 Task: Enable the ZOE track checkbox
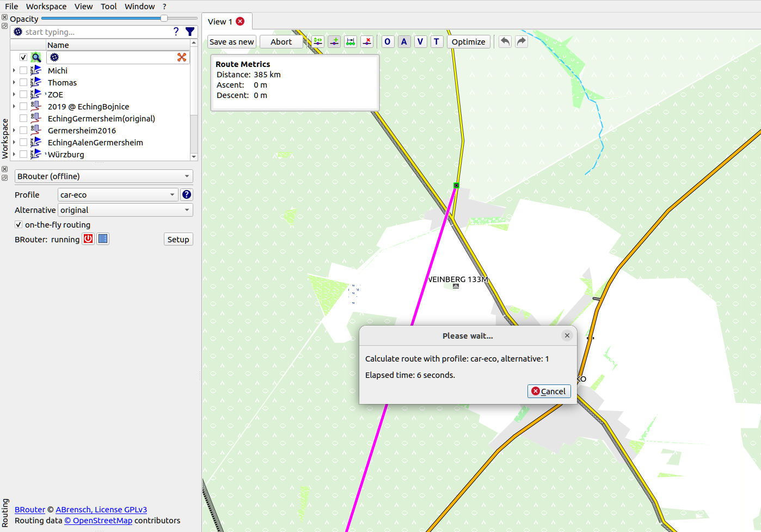click(23, 94)
